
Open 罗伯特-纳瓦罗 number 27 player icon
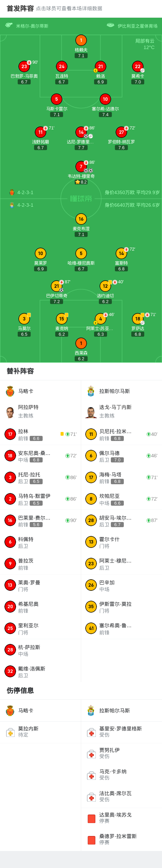121,132
